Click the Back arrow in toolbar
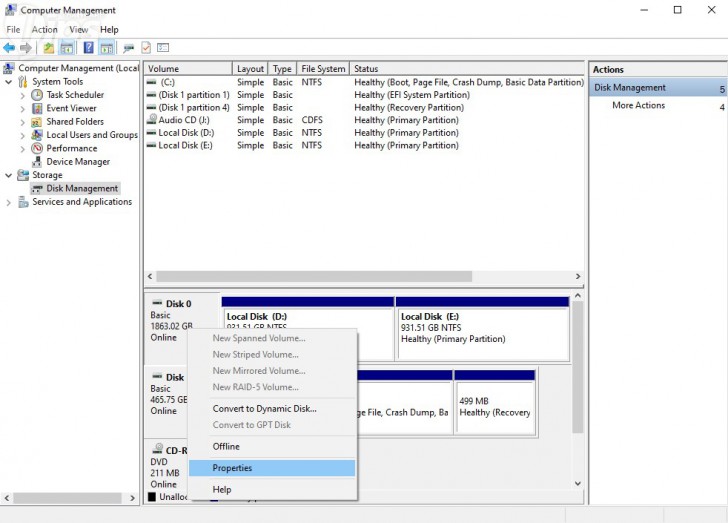 pos(9,47)
